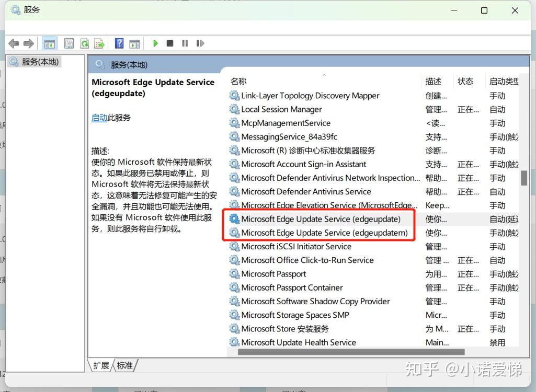The width and height of the screenshot is (536, 392).
Task: Click the Export List toolbar icon
Action: 99,43
